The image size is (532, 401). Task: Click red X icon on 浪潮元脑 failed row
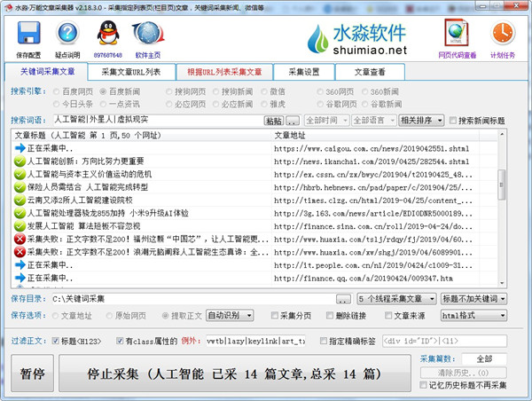(x=20, y=252)
